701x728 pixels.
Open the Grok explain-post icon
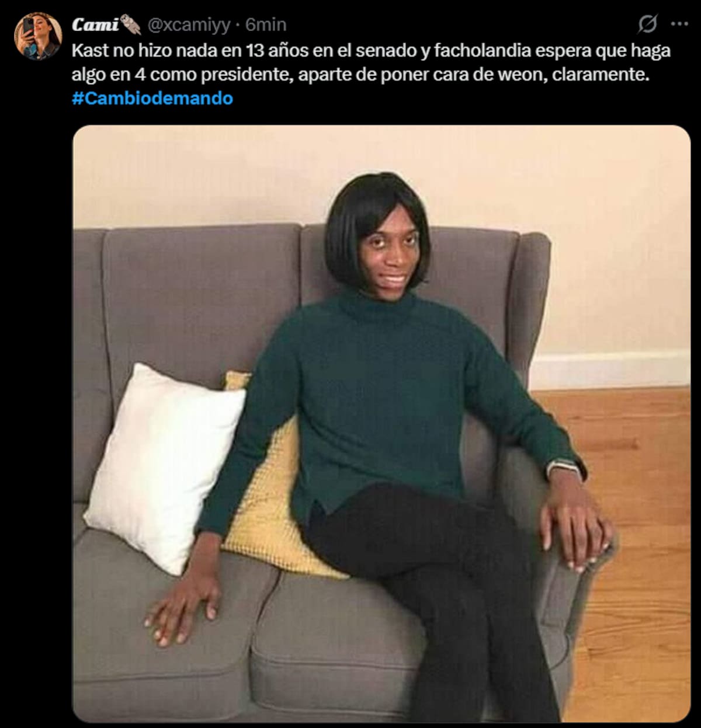(x=647, y=25)
